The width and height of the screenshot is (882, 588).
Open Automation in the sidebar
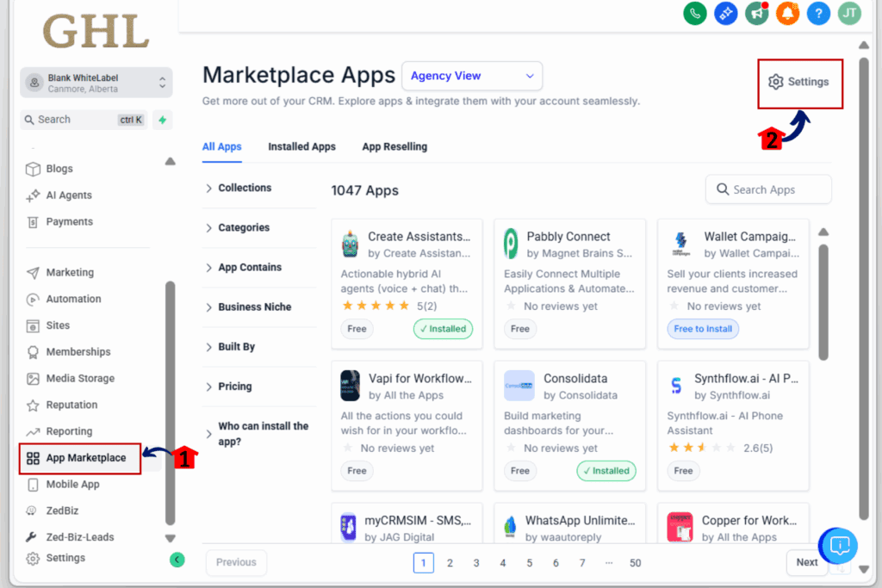pos(64,299)
